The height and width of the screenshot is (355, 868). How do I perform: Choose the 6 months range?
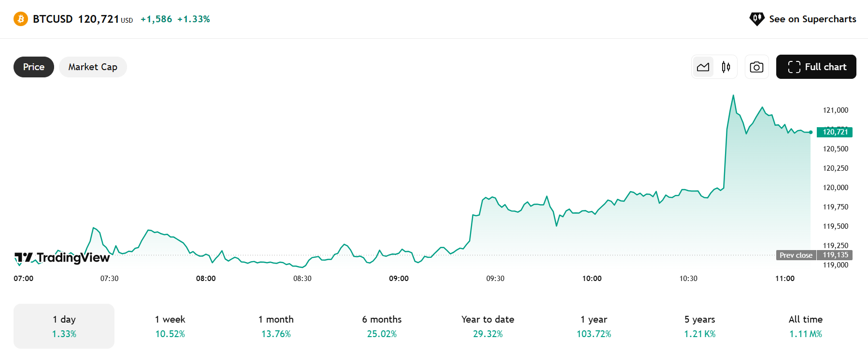pos(382,326)
